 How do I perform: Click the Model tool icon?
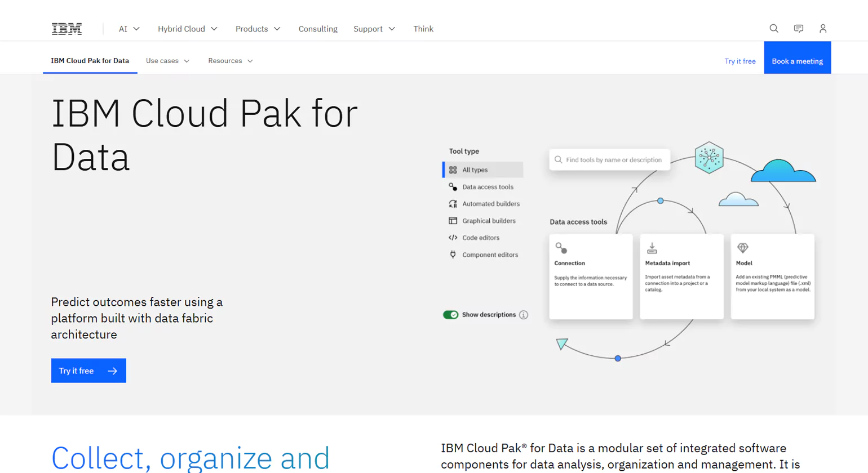(x=743, y=247)
